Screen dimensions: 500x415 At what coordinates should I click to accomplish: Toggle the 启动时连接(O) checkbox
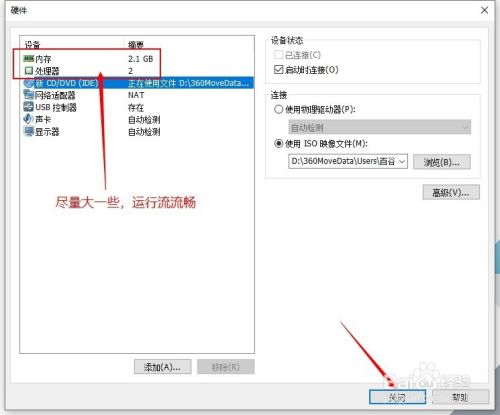coord(278,70)
